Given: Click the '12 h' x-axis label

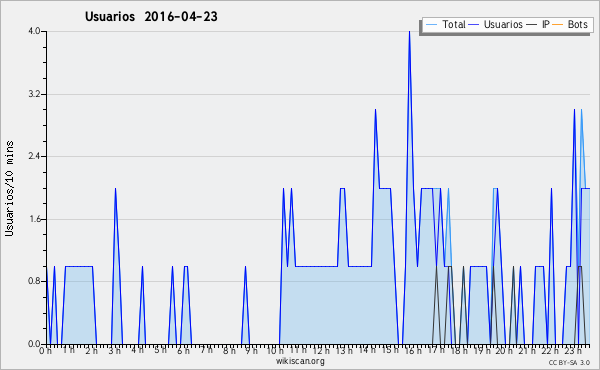Looking at the screenshot, I should click(321, 351).
